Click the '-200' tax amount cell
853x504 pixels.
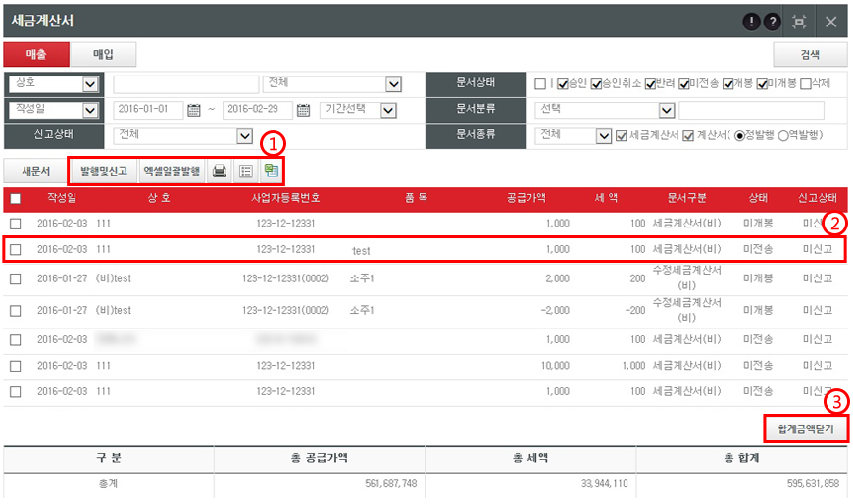[x=634, y=310]
